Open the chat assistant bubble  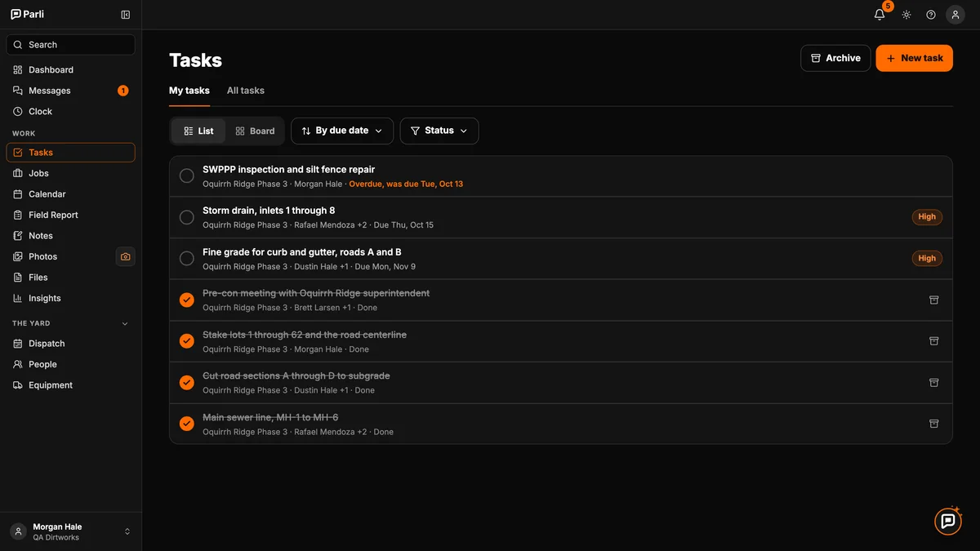tap(948, 521)
